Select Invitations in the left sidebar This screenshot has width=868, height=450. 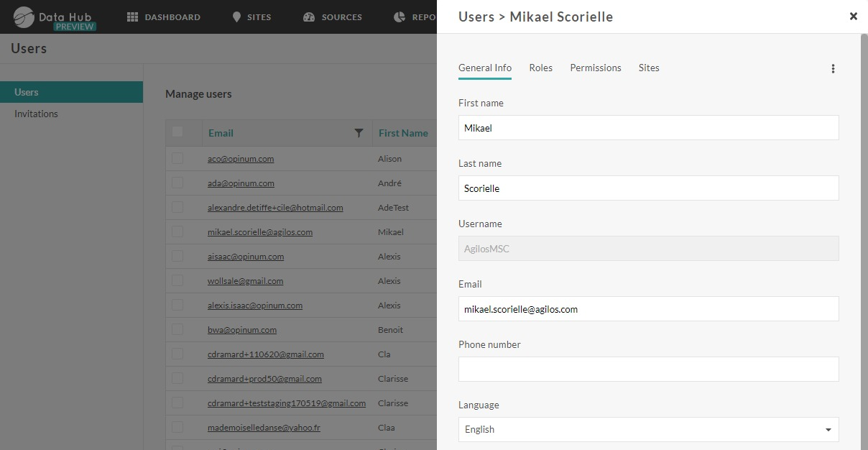34,113
